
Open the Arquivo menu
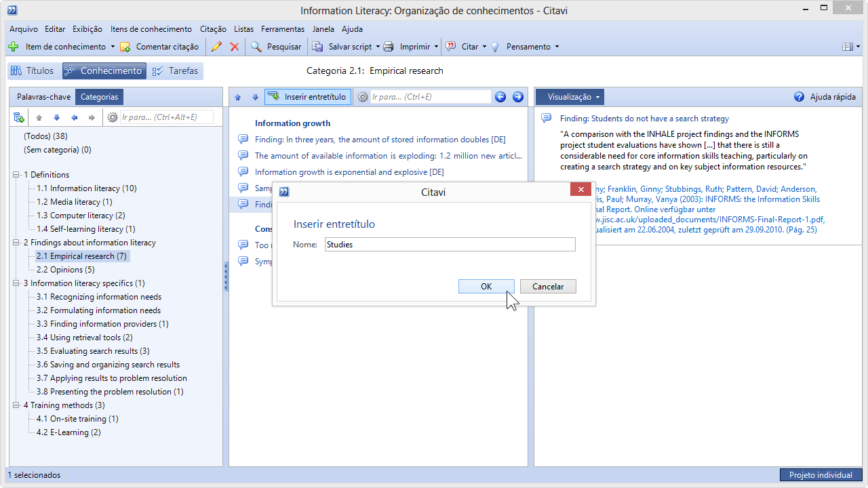click(x=24, y=29)
